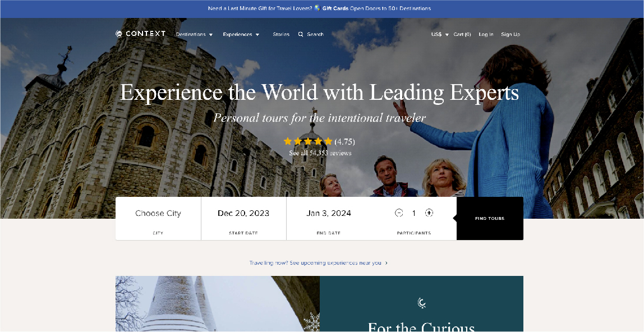644x332 pixels.
Task: Expand the Experiences dropdown
Action: tap(241, 34)
